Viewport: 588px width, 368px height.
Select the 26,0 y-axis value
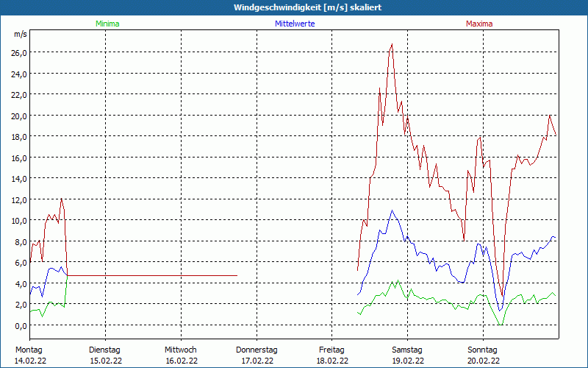click(x=19, y=52)
